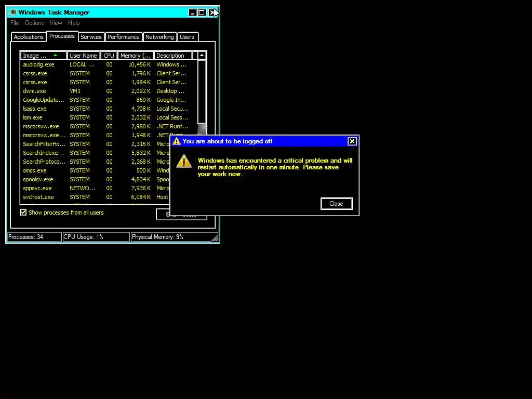Click the scroll up arrow in process list
532x399 pixels.
coord(202,55)
